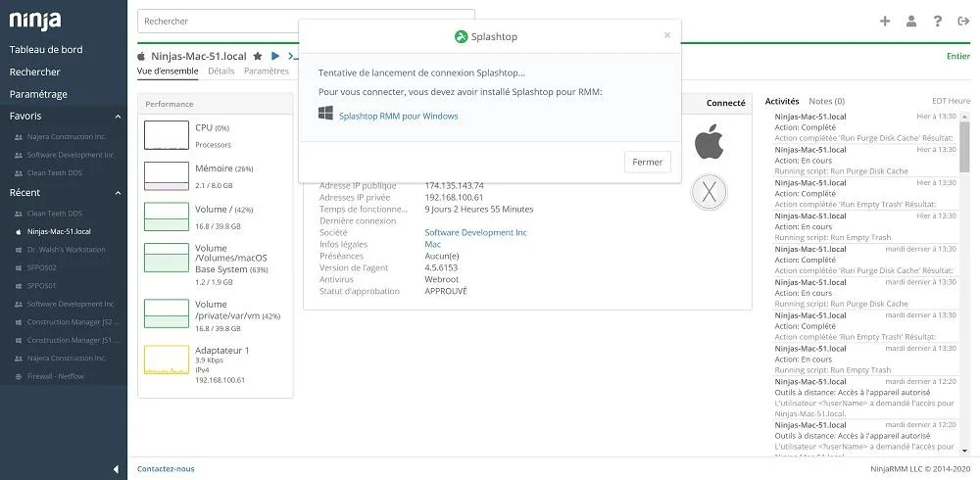Viewport: 980px width, 480px height.
Task: Open SFPOS01 in Récent list
Action: (41, 286)
